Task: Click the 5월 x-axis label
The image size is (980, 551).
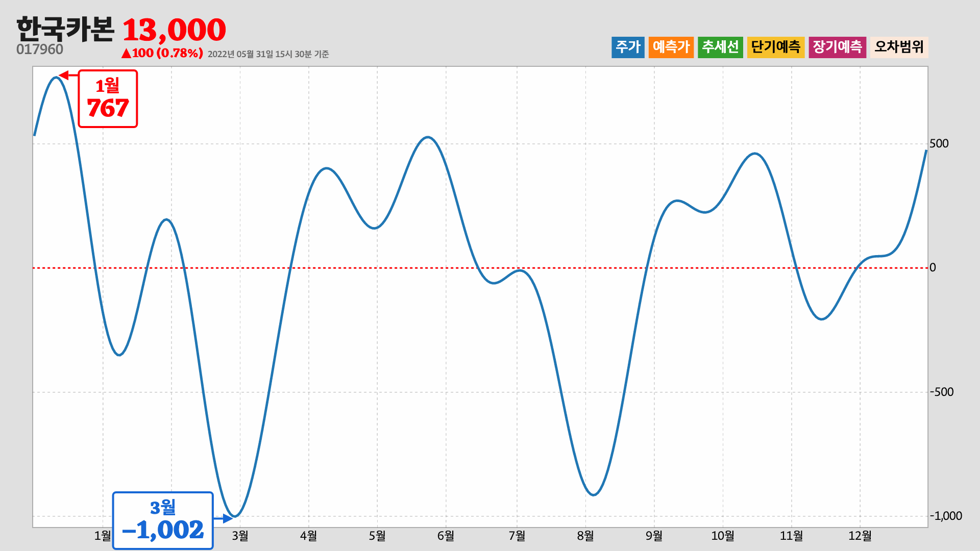Action: click(377, 536)
